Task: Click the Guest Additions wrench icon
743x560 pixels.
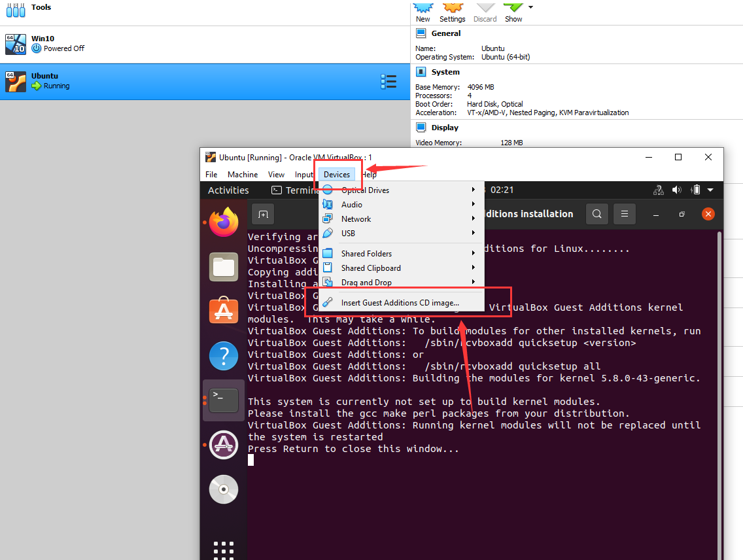Action: pyautogui.click(x=328, y=302)
